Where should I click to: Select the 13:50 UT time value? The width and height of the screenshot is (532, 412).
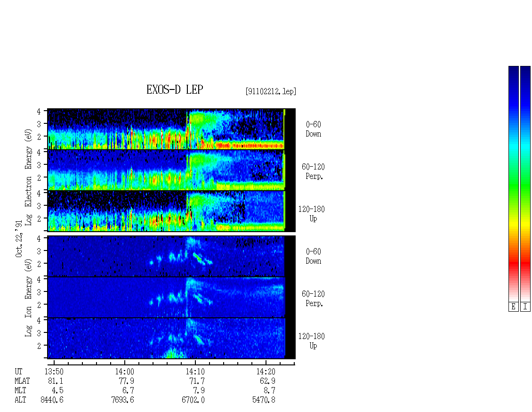[x=54, y=372]
